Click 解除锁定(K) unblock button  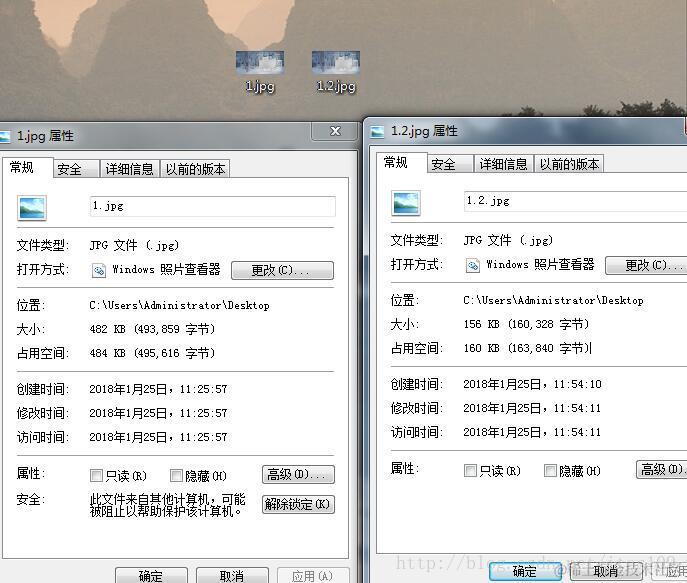point(298,505)
